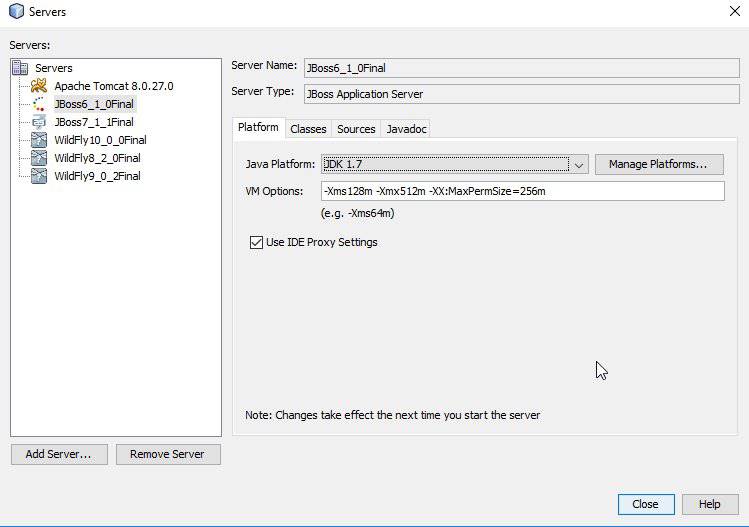Click the "Java Platform:" label

tap(280, 164)
